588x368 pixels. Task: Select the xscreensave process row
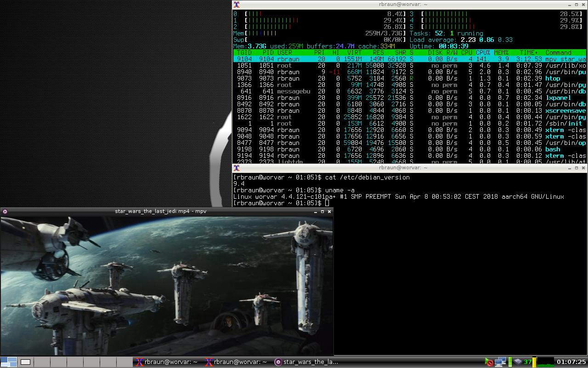tap(410, 110)
